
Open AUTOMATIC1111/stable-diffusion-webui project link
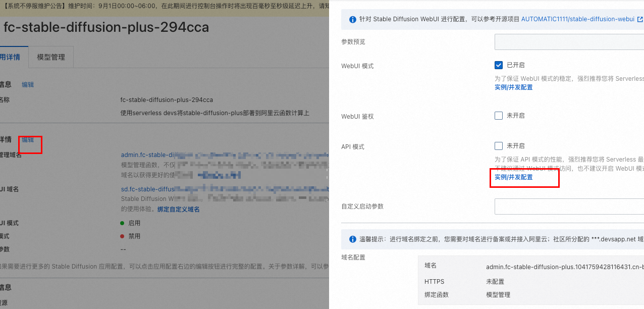pyautogui.click(x=578, y=19)
